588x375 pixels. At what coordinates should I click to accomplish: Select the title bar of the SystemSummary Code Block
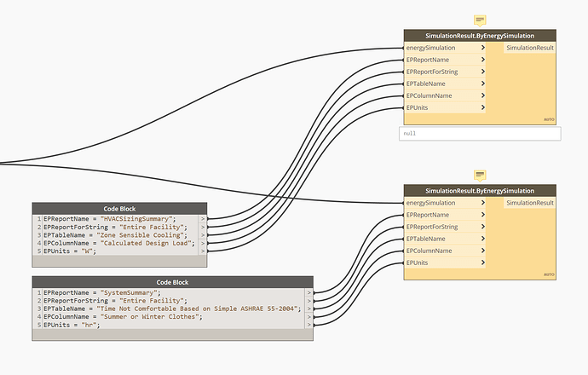pos(172,282)
